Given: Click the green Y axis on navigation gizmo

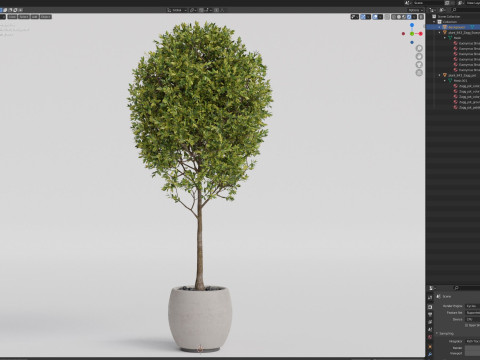Looking at the screenshot, I should [x=412, y=34].
